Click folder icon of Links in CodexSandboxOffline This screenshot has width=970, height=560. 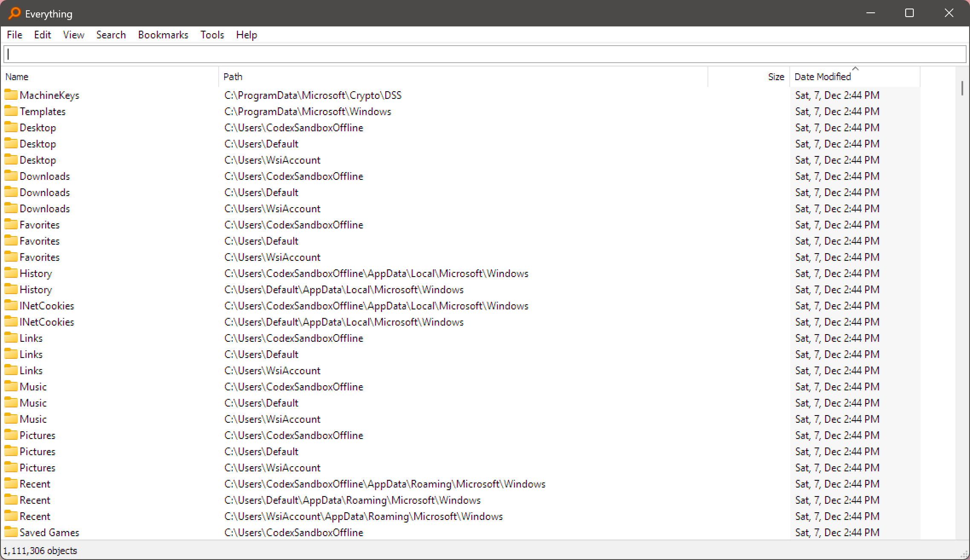coord(11,338)
